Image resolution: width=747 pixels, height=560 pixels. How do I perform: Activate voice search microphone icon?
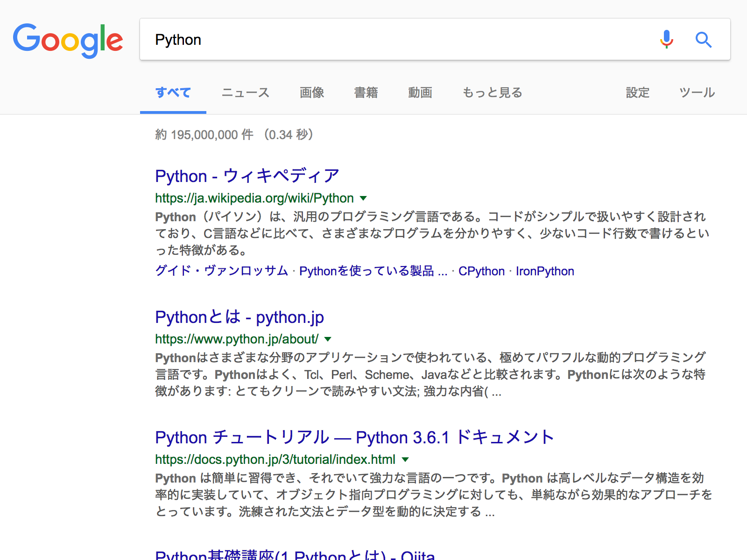point(667,40)
